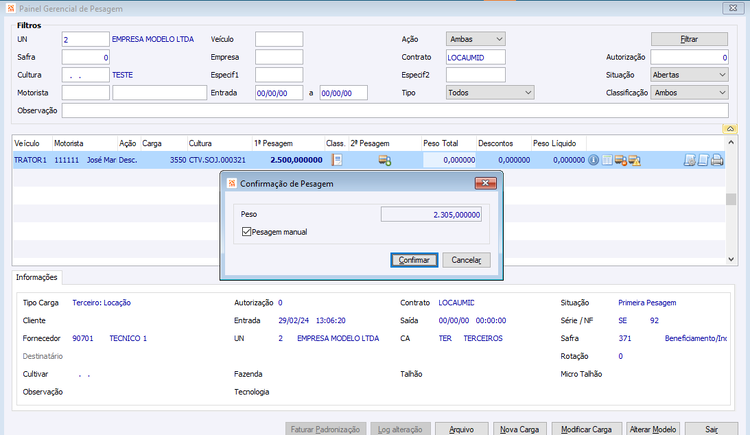This screenshot has width=750, height=435.
Task: Click the Faturar Padronização button
Action: coord(325,429)
